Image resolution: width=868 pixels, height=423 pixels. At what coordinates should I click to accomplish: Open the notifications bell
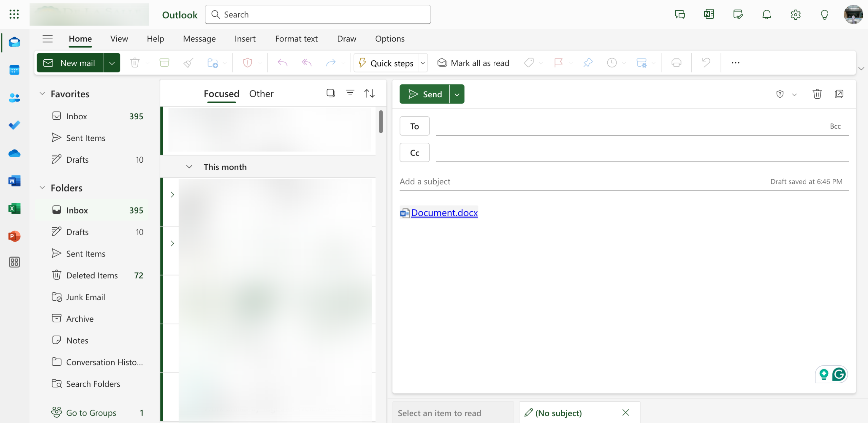[767, 15]
